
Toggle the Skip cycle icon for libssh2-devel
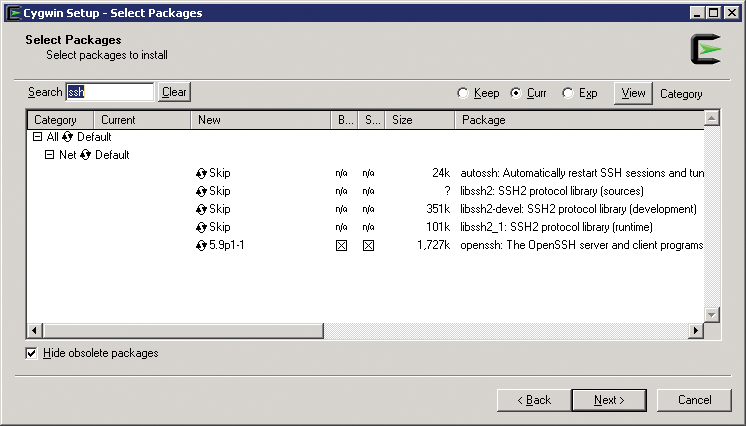point(201,209)
